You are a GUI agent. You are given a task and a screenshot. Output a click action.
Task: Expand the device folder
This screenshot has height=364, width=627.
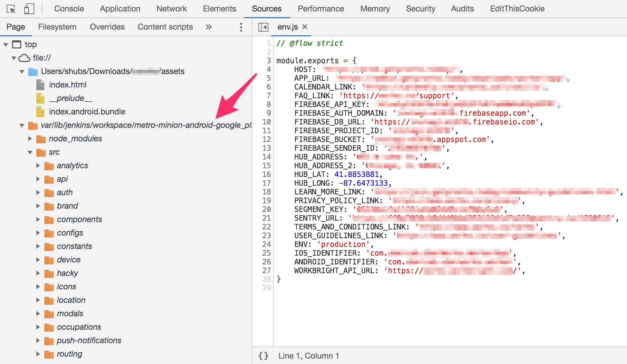click(38, 260)
